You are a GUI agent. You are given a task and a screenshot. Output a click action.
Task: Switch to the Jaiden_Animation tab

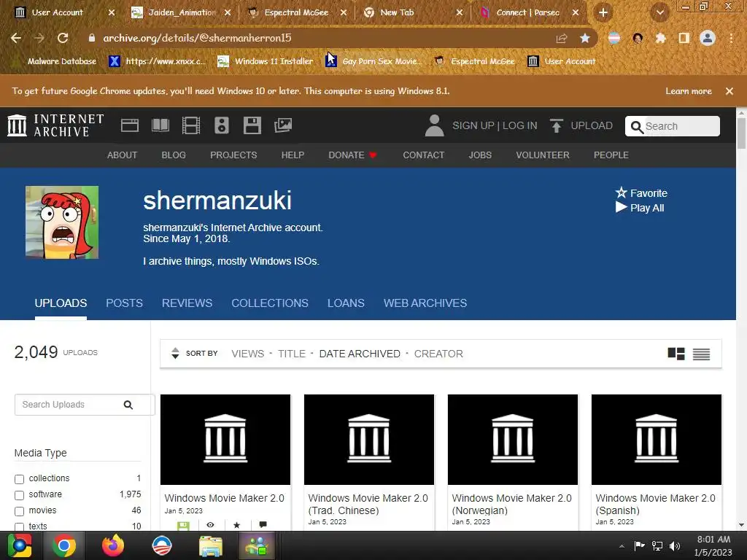181,13
